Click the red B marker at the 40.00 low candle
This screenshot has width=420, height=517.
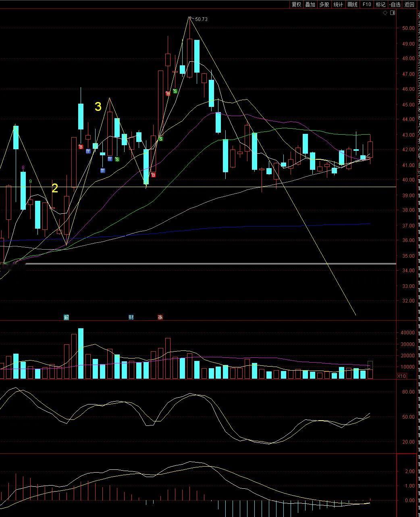pos(154,175)
